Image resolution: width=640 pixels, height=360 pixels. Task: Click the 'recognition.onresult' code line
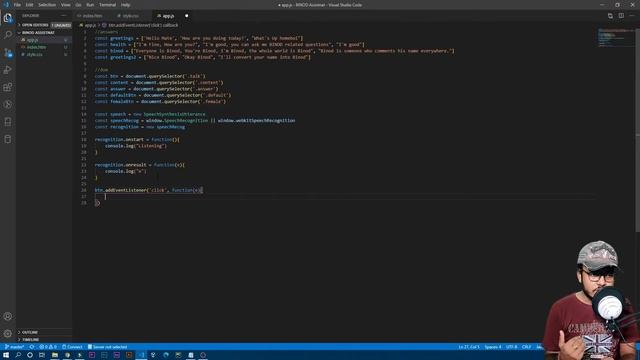click(140, 165)
